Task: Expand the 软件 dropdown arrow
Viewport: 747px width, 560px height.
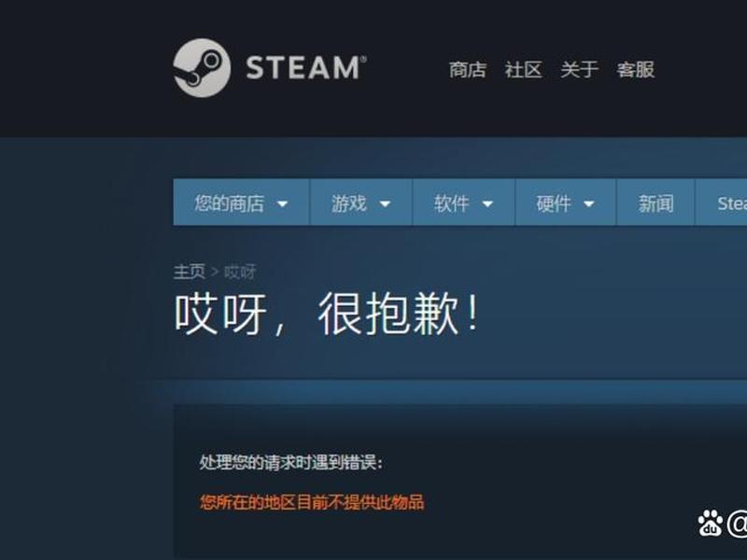Action: click(487, 204)
